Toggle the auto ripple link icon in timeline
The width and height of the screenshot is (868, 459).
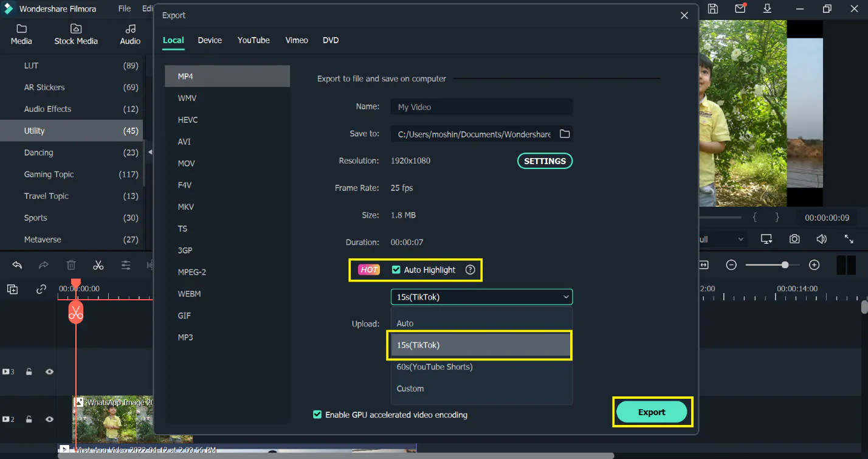pyautogui.click(x=41, y=289)
